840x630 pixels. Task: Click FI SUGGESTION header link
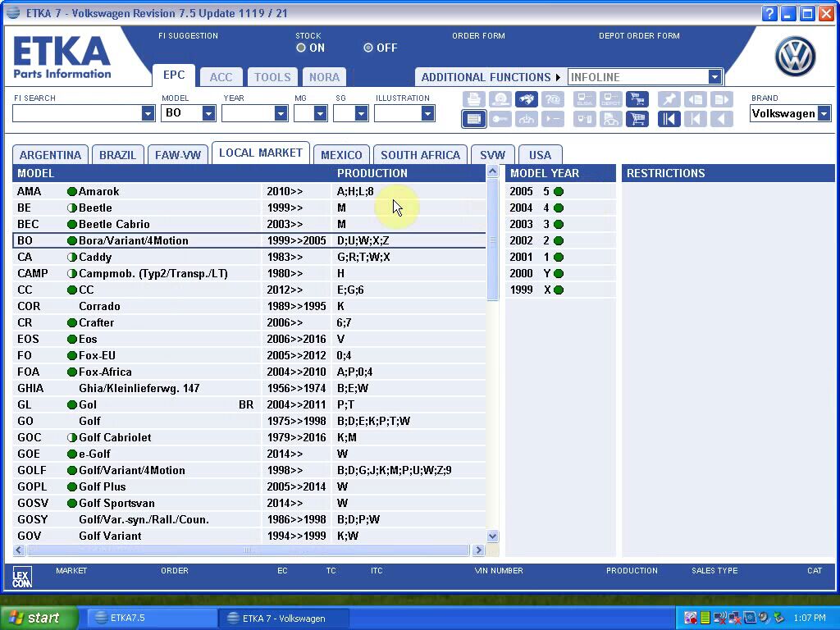[x=188, y=36]
